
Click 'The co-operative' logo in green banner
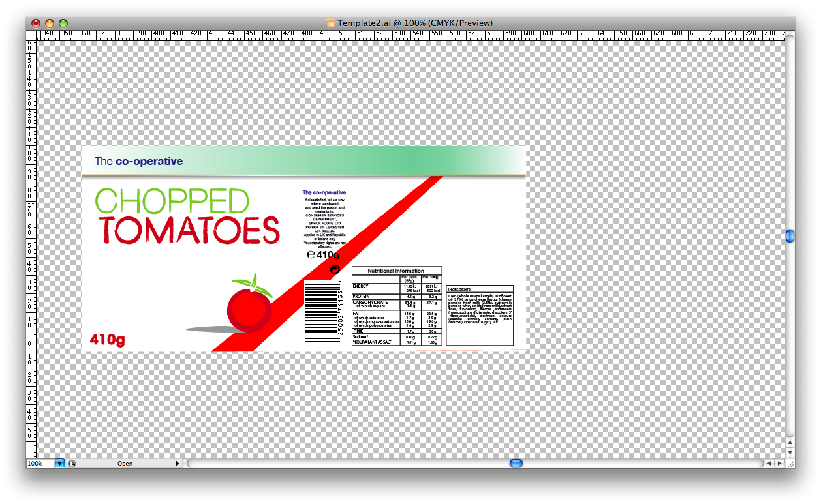click(x=138, y=161)
